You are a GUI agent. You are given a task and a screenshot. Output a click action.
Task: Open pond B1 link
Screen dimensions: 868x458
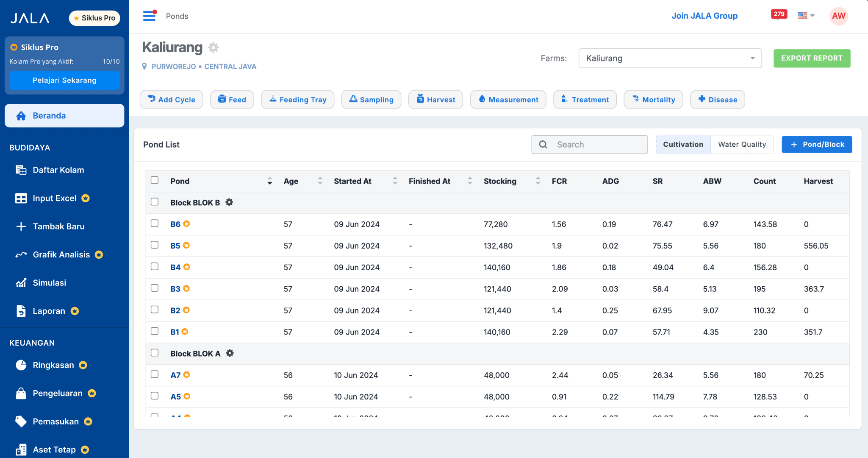[175, 332]
